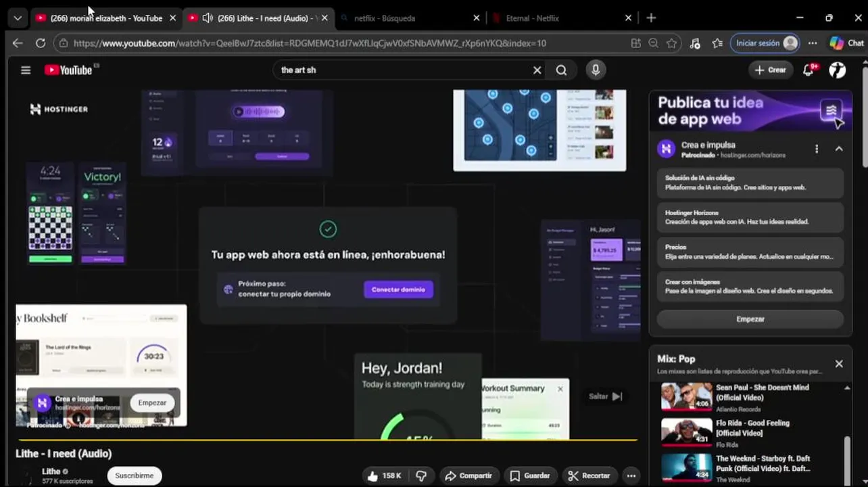
Task: Open the Crear con imágenes ad link
Action: (x=750, y=286)
